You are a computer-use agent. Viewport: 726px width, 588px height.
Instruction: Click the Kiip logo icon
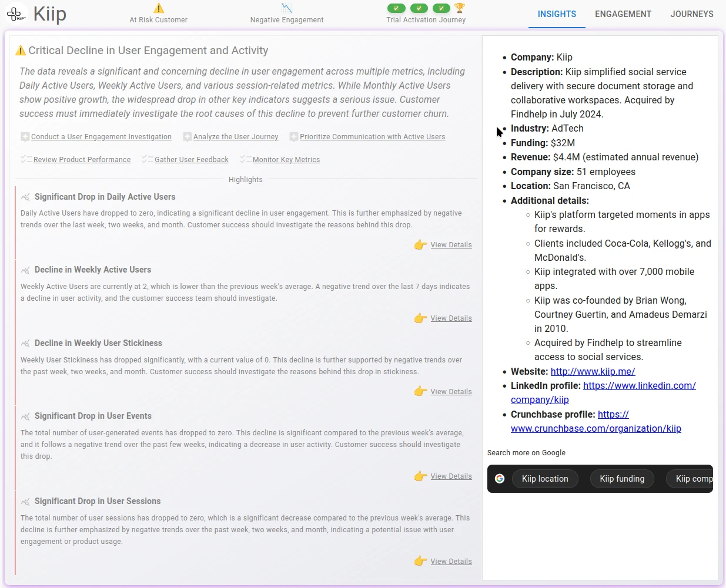tap(16, 14)
